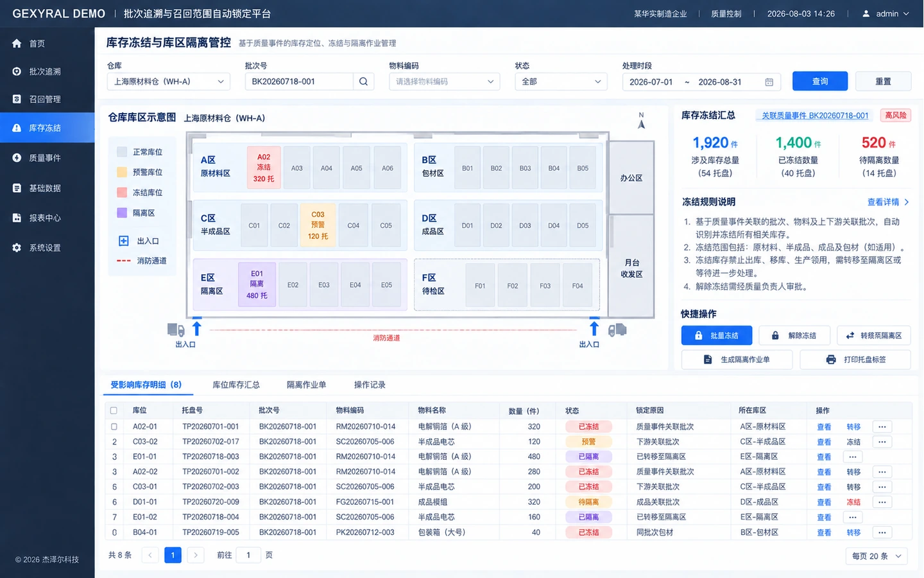Click search icon in 批次号 field

[363, 82]
